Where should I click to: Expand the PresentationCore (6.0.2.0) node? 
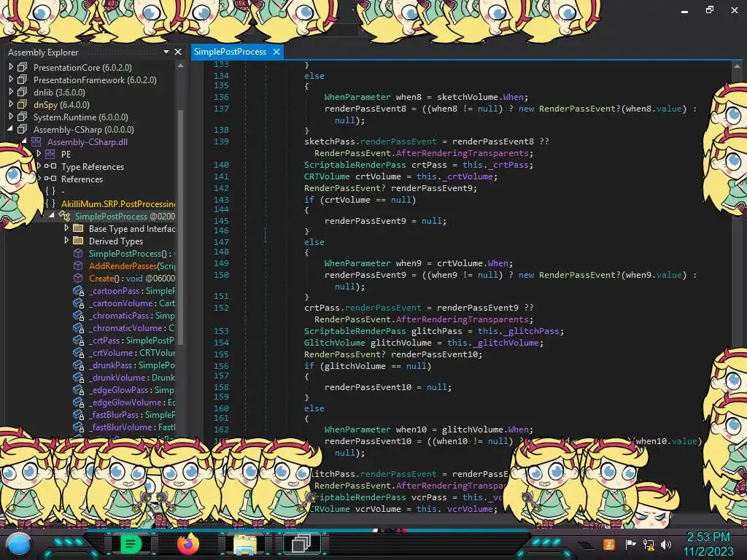point(10,67)
